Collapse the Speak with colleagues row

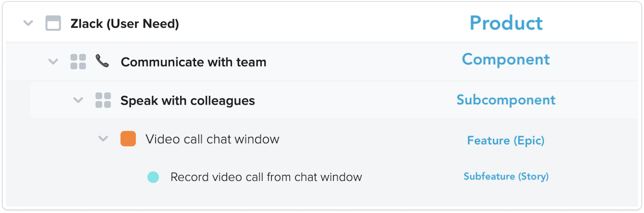click(x=78, y=100)
